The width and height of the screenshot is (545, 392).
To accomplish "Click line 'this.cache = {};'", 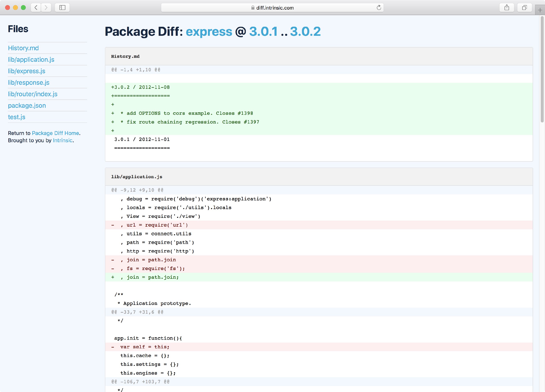I will point(319,356).
